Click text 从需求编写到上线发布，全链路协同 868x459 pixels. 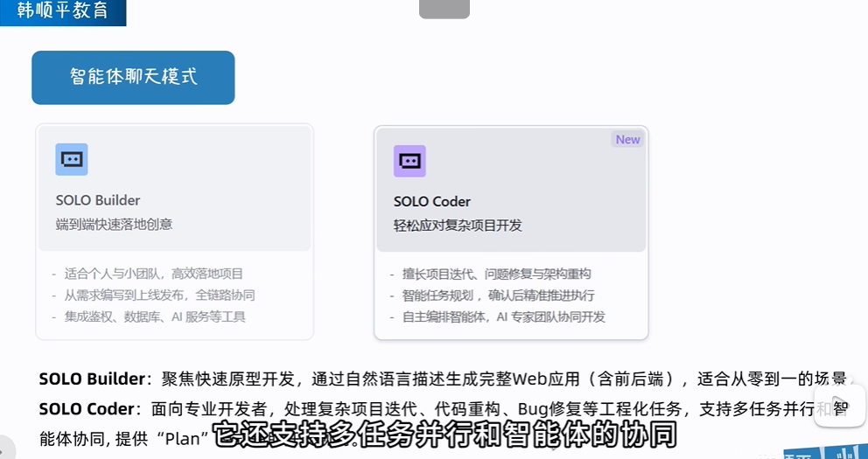point(159,296)
